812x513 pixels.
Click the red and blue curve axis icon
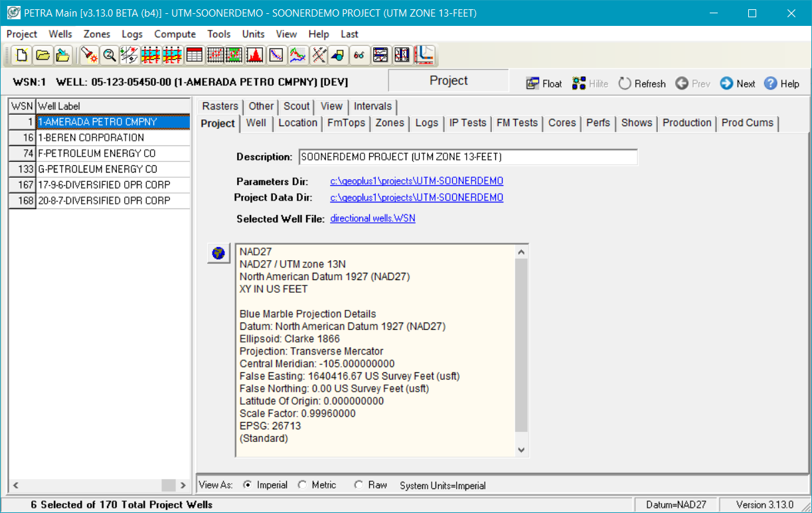click(x=424, y=55)
